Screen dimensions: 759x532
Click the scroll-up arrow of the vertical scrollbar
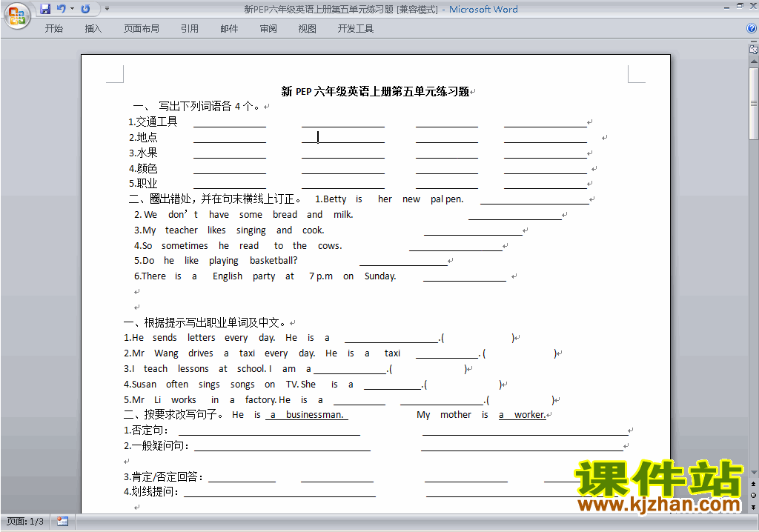[x=754, y=62]
